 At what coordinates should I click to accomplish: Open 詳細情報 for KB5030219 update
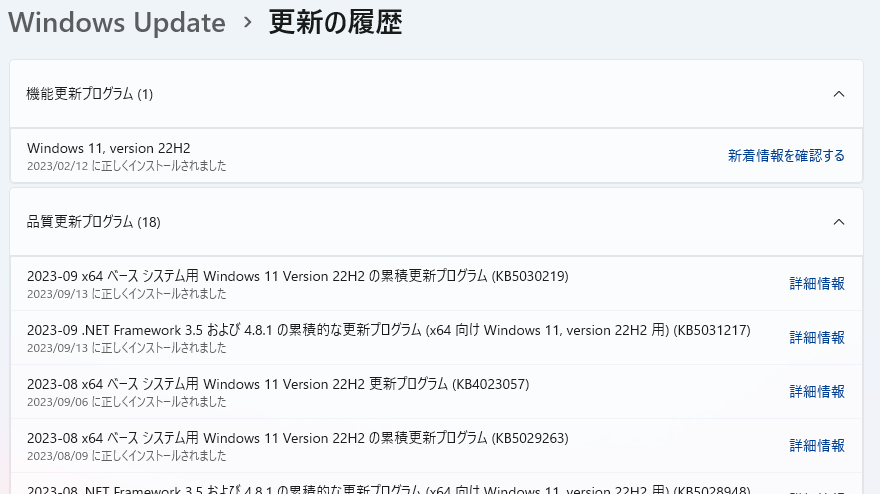pyautogui.click(x=817, y=283)
